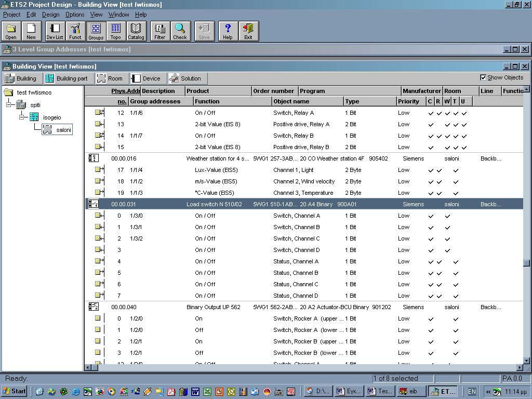The width and height of the screenshot is (532, 399).
Task: Click object icon for Switch, Channel A 1/3/0
Action: click(99, 215)
